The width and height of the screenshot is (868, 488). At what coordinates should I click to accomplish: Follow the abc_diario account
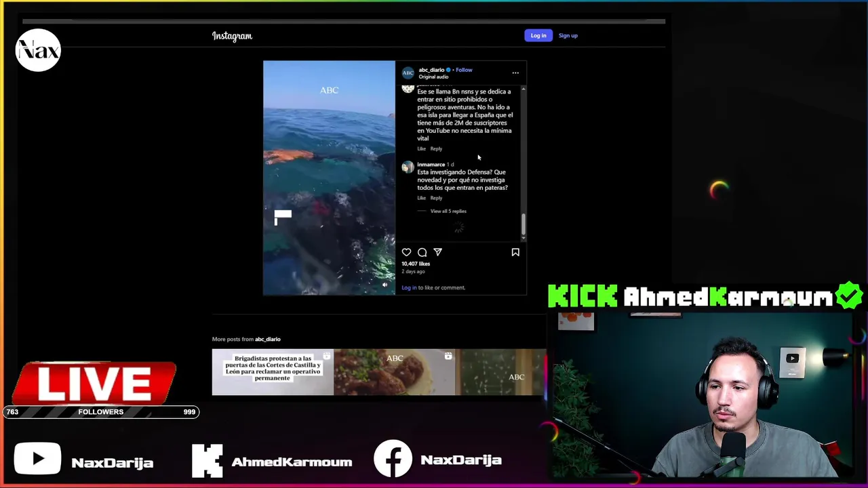click(464, 70)
